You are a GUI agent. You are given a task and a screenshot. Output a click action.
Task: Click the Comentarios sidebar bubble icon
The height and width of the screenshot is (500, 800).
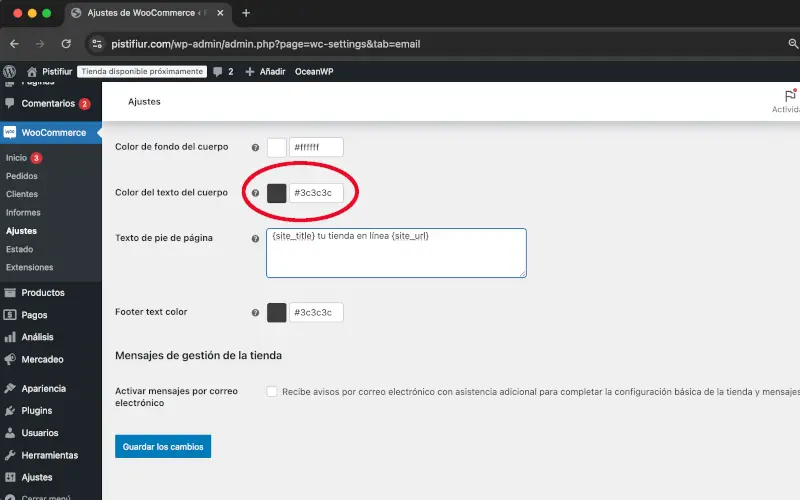point(10,103)
